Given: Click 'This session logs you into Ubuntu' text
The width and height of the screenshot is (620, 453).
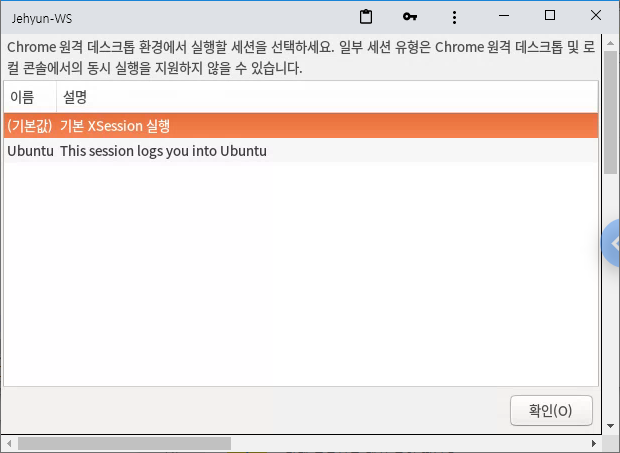Looking at the screenshot, I should [x=163, y=151].
